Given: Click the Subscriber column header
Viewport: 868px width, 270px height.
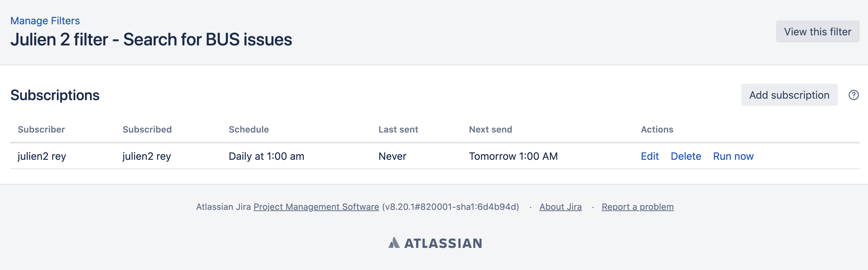Looking at the screenshot, I should 41,130.
